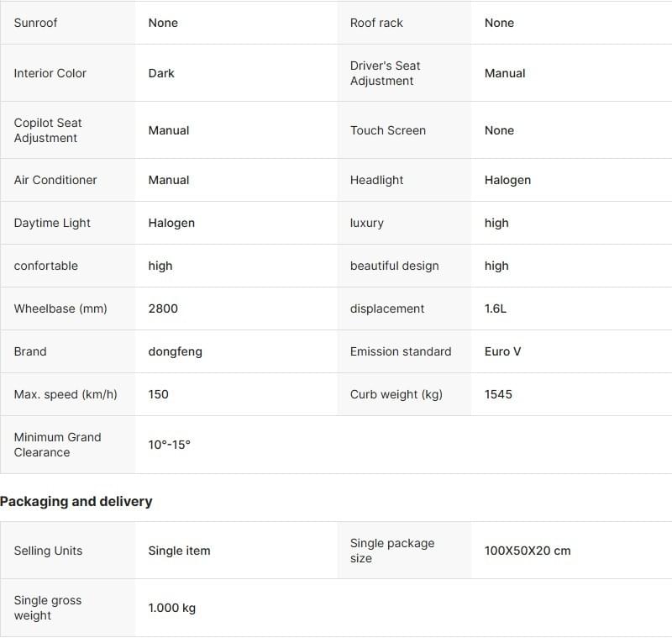Click the Air Conditioner label
Viewport: 672px width, 638px height.
[x=55, y=180]
